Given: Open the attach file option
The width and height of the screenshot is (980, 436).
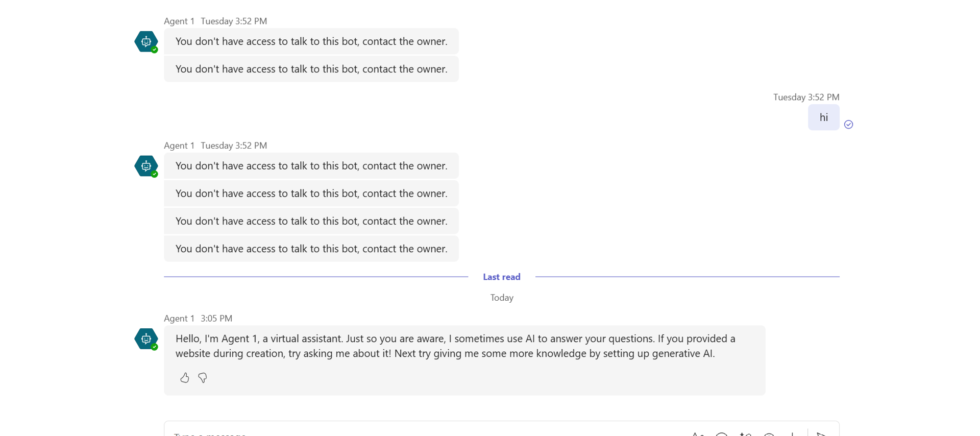Looking at the screenshot, I should (x=793, y=433).
